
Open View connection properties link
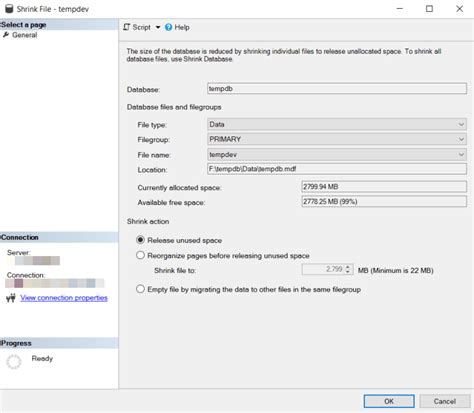64,298
